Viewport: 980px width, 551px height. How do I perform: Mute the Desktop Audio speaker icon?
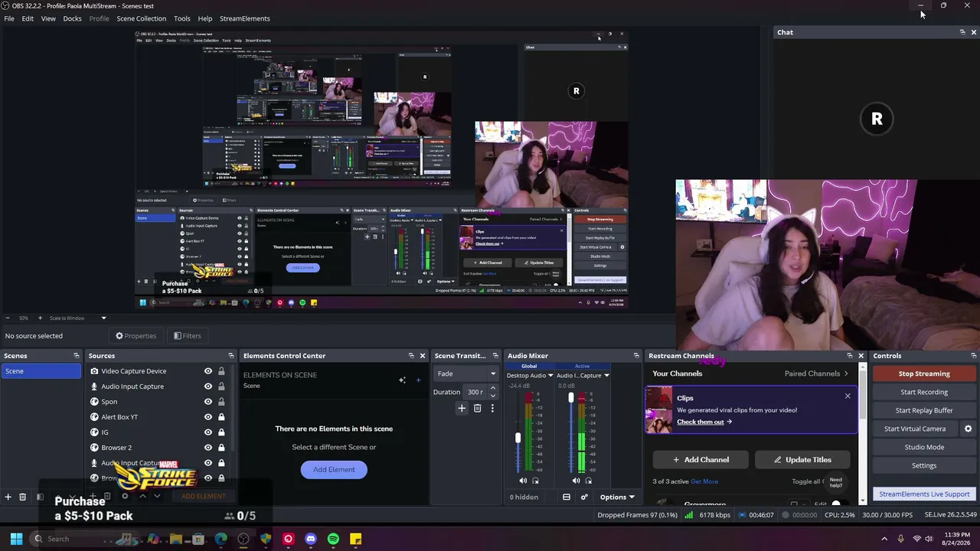click(x=523, y=481)
